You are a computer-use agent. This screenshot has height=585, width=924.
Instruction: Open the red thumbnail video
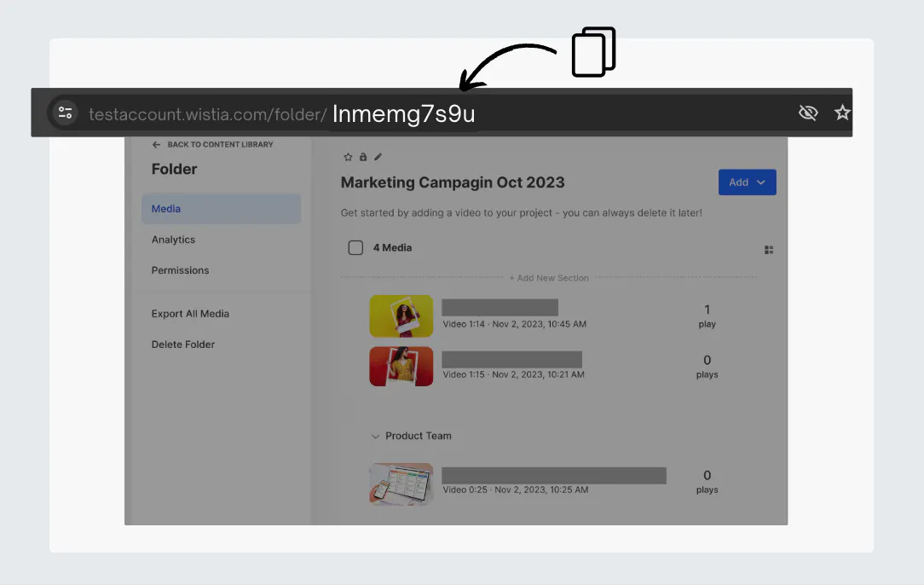[x=401, y=366]
